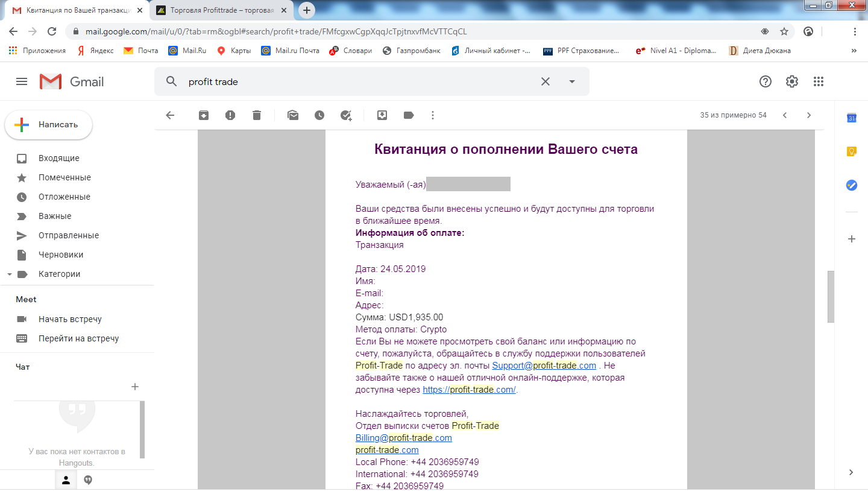Bookmark this page with star
The width and height of the screenshot is (868, 491).
[784, 31]
